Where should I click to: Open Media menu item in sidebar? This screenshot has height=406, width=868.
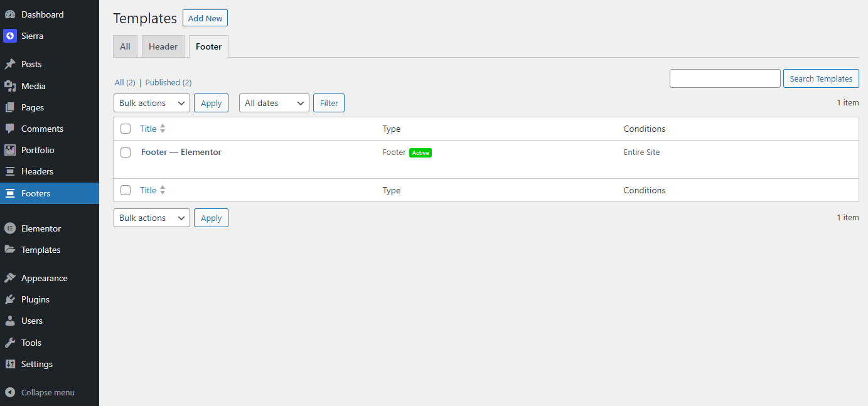coord(50,86)
